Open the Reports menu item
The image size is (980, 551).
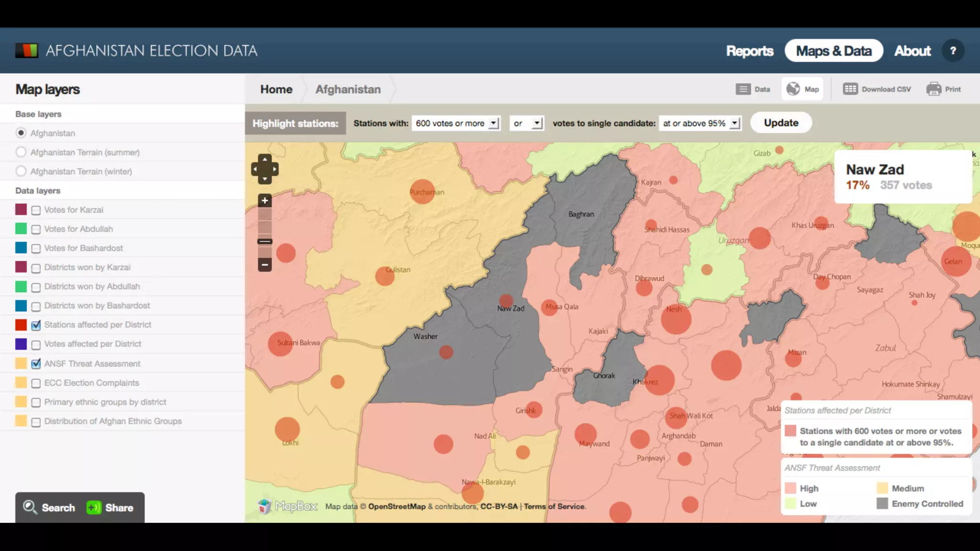click(x=749, y=51)
